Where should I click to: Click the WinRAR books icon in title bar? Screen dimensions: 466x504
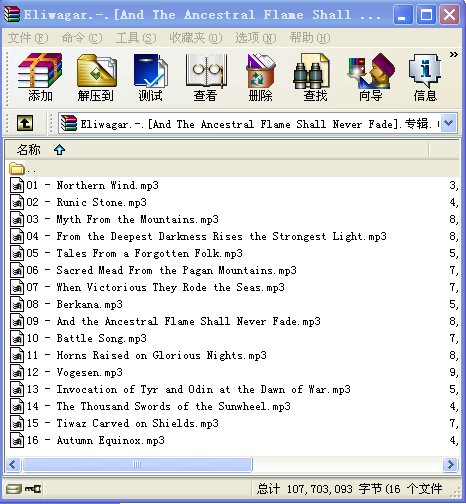(12, 15)
